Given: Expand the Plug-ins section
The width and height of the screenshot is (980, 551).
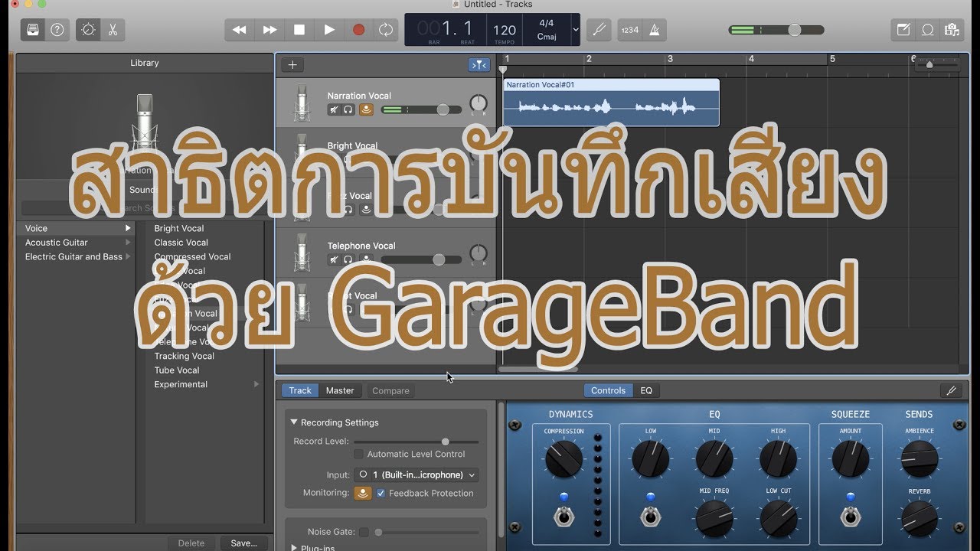Looking at the screenshot, I should click(x=294, y=548).
